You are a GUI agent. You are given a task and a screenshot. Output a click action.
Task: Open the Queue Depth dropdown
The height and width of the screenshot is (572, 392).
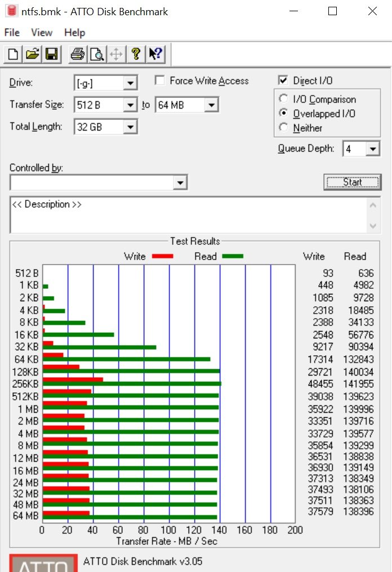[x=372, y=149]
